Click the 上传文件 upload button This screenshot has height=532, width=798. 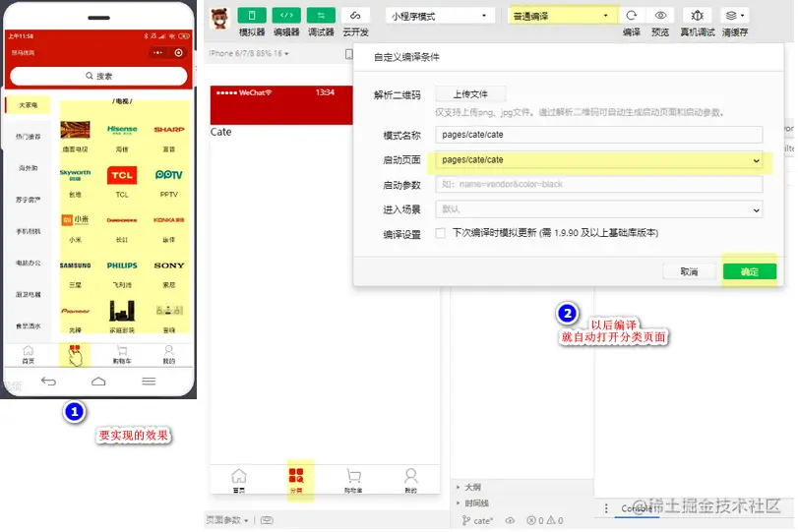(x=470, y=94)
